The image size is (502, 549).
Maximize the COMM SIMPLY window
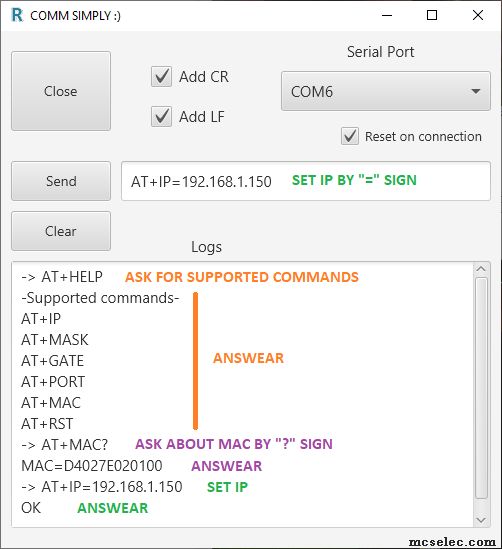point(432,15)
